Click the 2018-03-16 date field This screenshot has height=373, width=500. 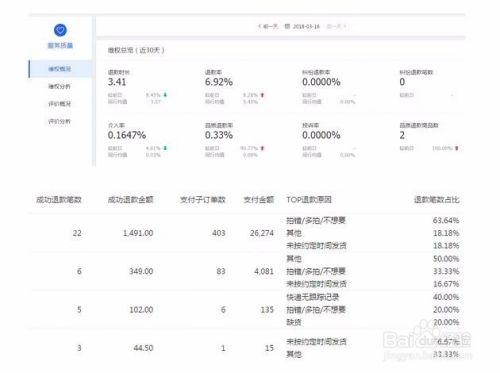coord(306,26)
